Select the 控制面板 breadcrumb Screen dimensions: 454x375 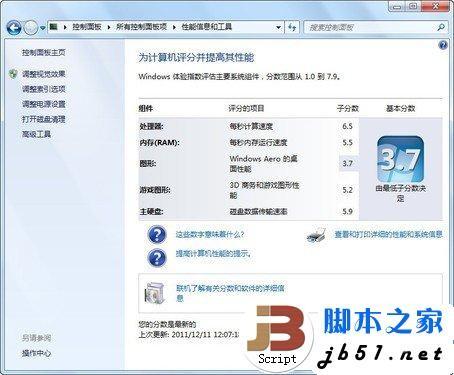87,27
